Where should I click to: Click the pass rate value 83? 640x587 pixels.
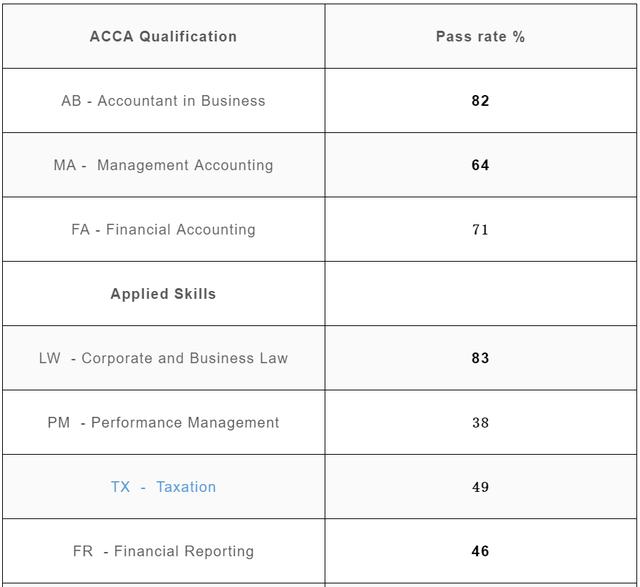tap(480, 358)
